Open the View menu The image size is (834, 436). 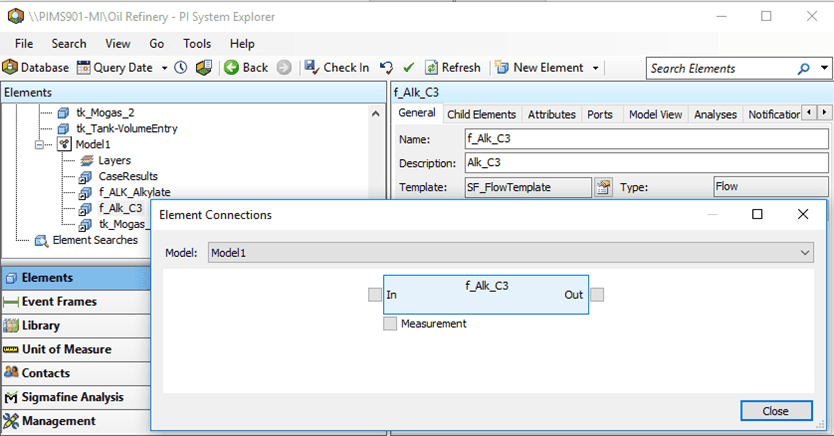(x=118, y=44)
